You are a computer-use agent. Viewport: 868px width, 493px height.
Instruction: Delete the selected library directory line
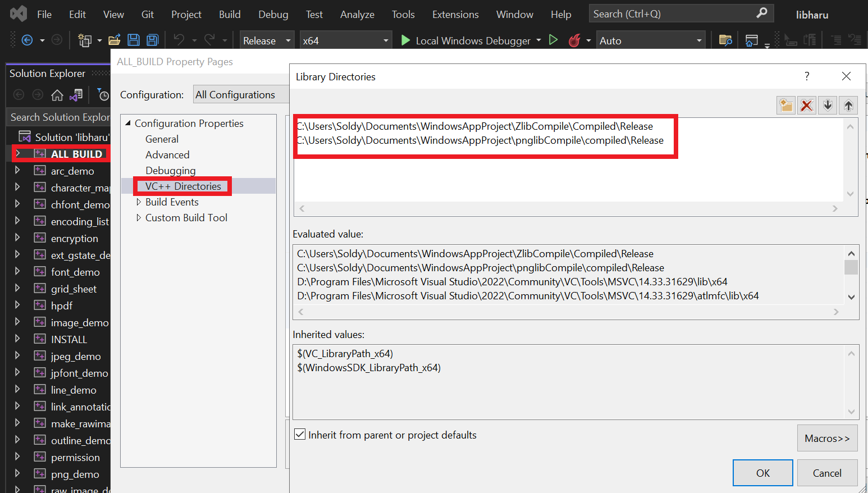[806, 105]
